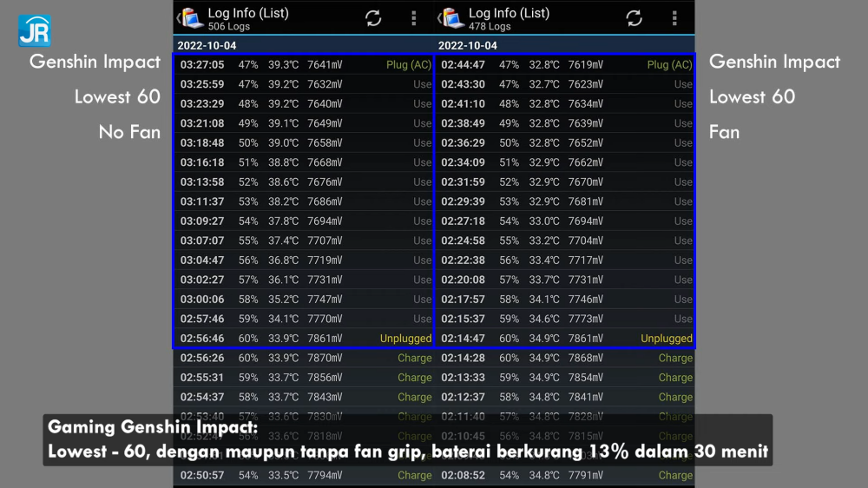Screen dimensions: 868x488
Task: Select the 02:14:28 Charge log entry
Action: 565,358
